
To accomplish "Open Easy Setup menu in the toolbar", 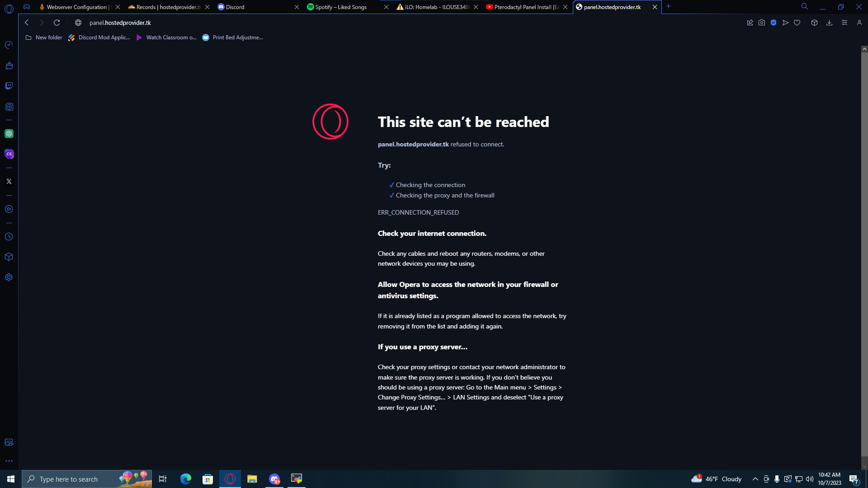I will [844, 23].
